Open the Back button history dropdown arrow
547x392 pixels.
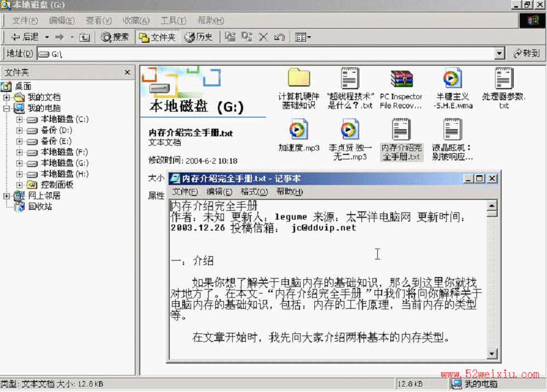coord(47,37)
